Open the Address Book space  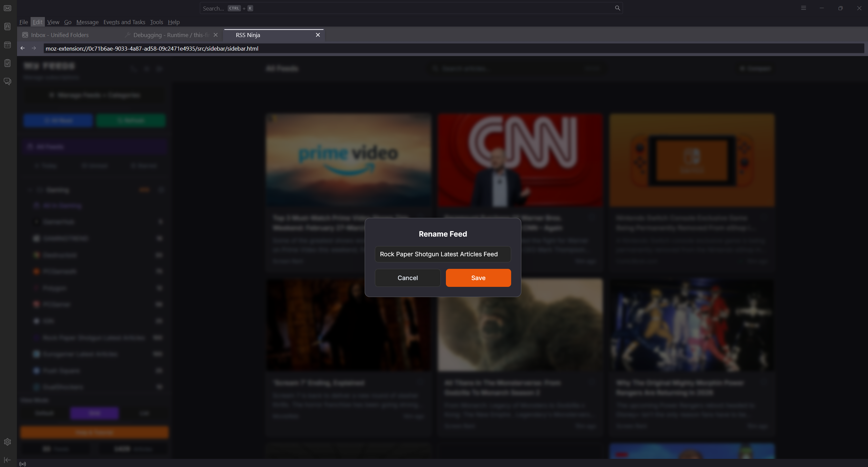coord(7,27)
